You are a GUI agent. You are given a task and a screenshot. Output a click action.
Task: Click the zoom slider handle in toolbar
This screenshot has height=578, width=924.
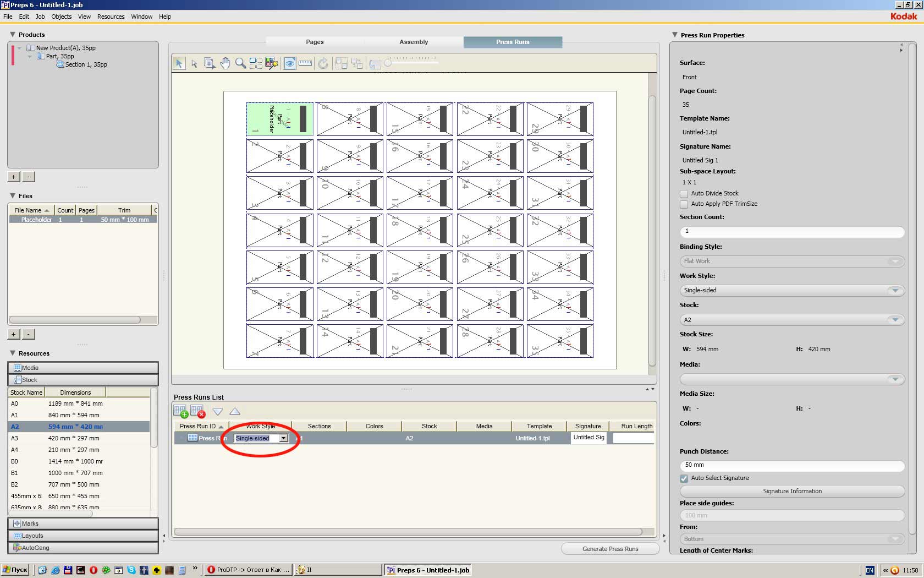[x=388, y=63]
